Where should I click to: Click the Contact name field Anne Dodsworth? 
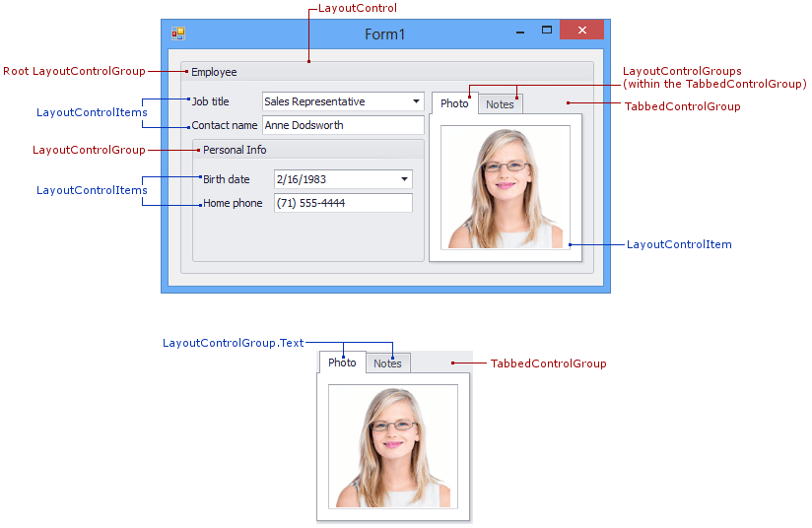(x=343, y=125)
